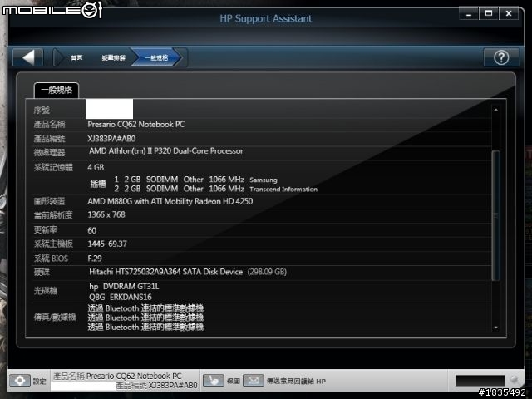Click the warranty hand icon in bottom bar
Image resolution: width=532 pixels, height=399 pixels.
[x=214, y=381]
